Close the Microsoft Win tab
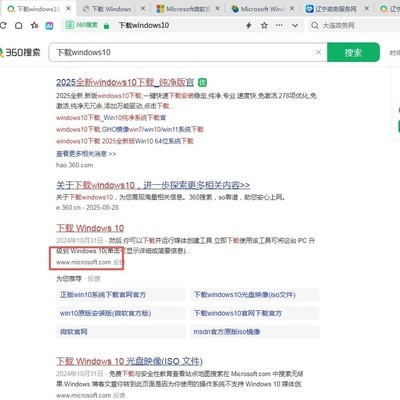 point(292,9)
